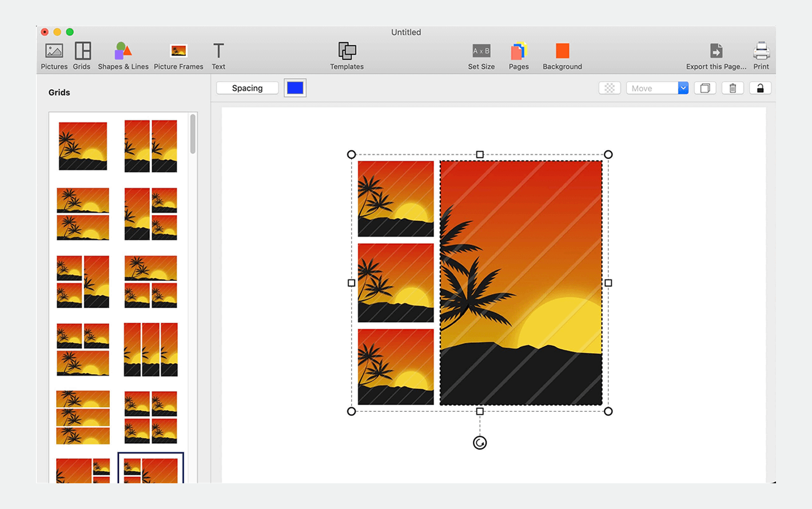Image resolution: width=812 pixels, height=509 pixels.
Task: Click Export this Page
Action: [716, 56]
